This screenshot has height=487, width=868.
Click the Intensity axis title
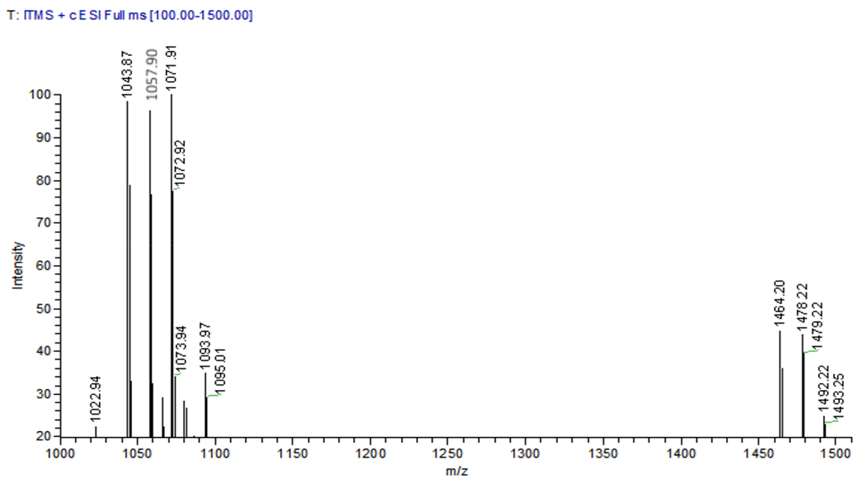tap(17, 265)
